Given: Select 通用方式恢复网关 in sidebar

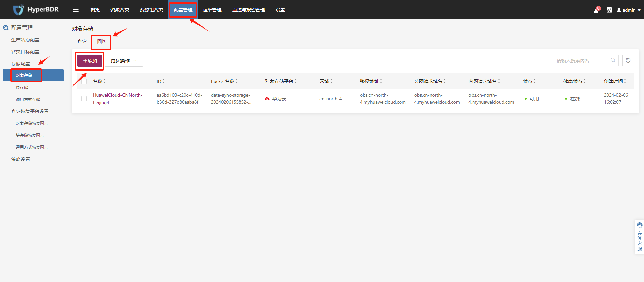Looking at the screenshot, I should coord(32,147).
